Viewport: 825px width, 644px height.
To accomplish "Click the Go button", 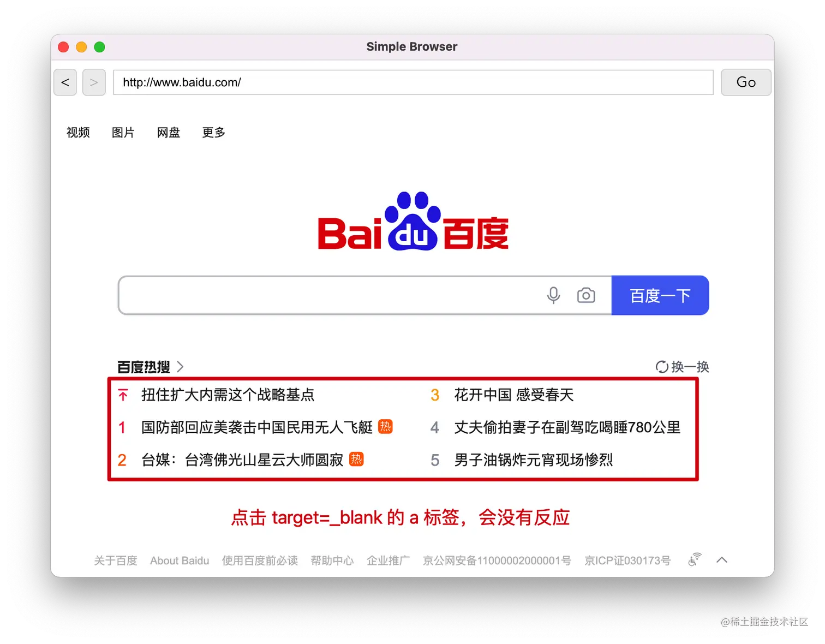I will click(746, 82).
